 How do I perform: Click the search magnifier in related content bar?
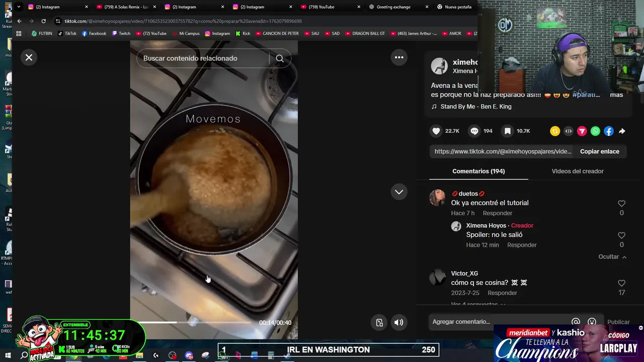coord(280,58)
